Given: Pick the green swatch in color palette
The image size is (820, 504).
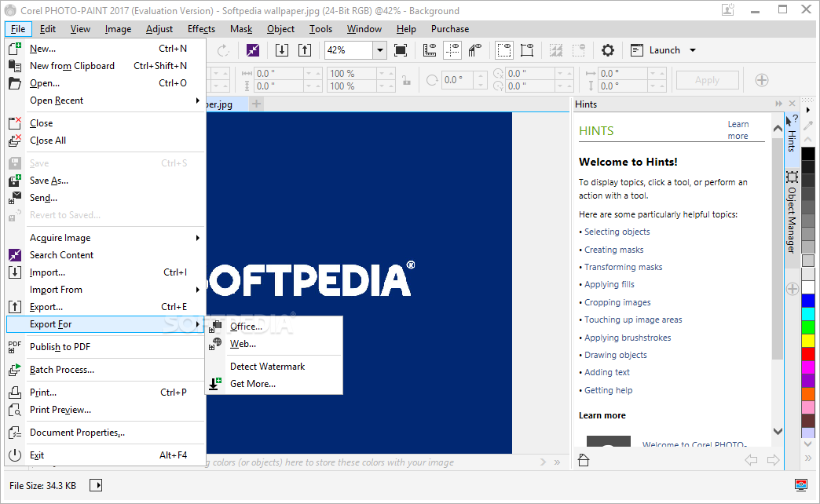Looking at the screenshot, I should click(808, 327).
